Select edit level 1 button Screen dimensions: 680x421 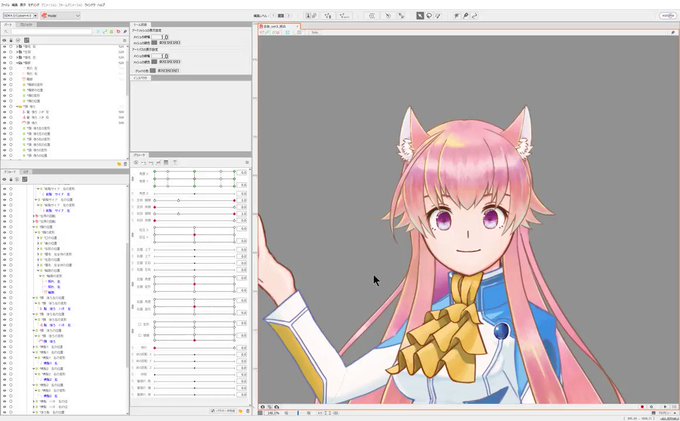(x=273, y=16)
